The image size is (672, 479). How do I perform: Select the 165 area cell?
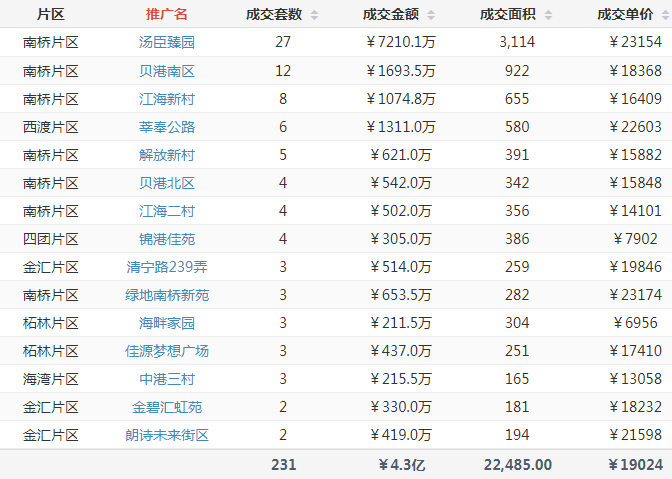tap(517, 379)
